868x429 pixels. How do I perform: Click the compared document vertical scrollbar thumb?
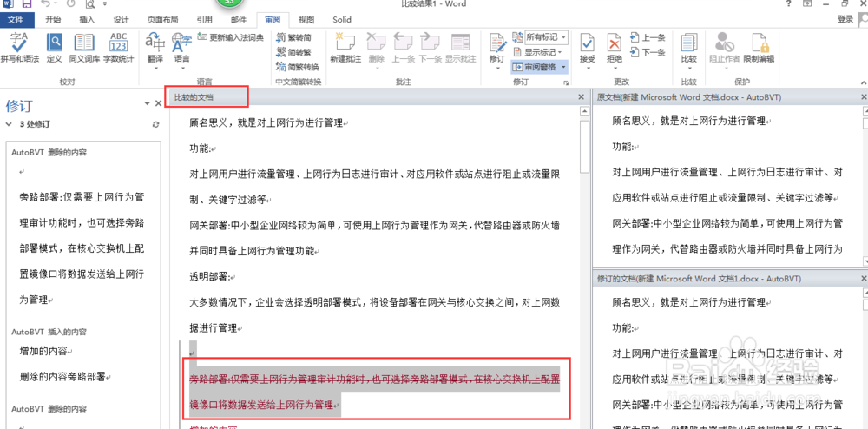click(x=584, y=147)
